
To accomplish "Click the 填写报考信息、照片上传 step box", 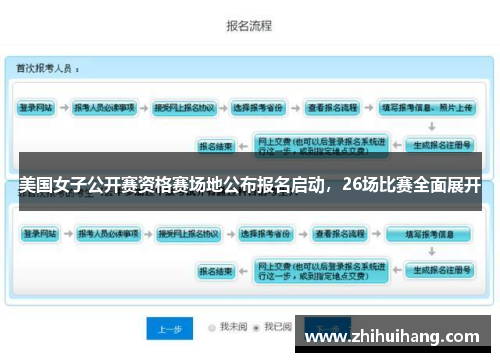I will tap(428, 108).
